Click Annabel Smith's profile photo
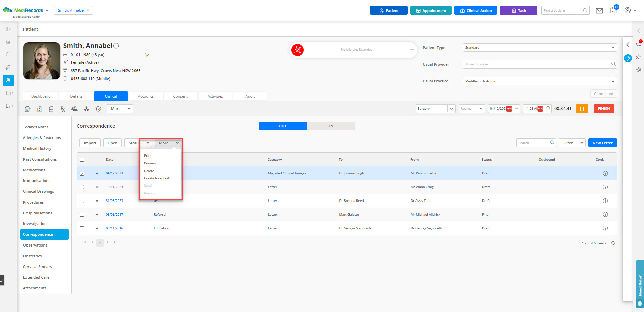Screen dimensions: 644x312 click(42, 61)
